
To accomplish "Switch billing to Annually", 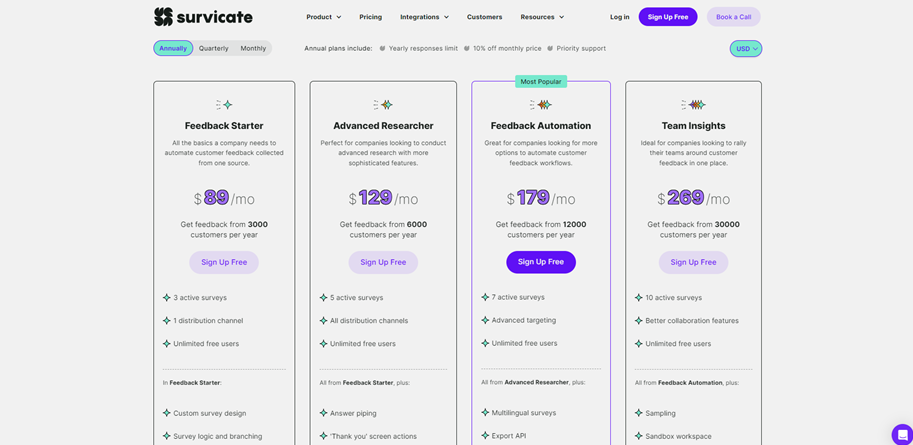I will tap(173, 48).
